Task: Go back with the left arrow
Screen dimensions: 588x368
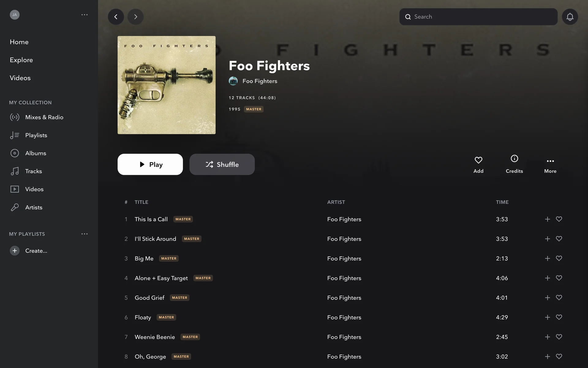Action: tap(116, 17)
